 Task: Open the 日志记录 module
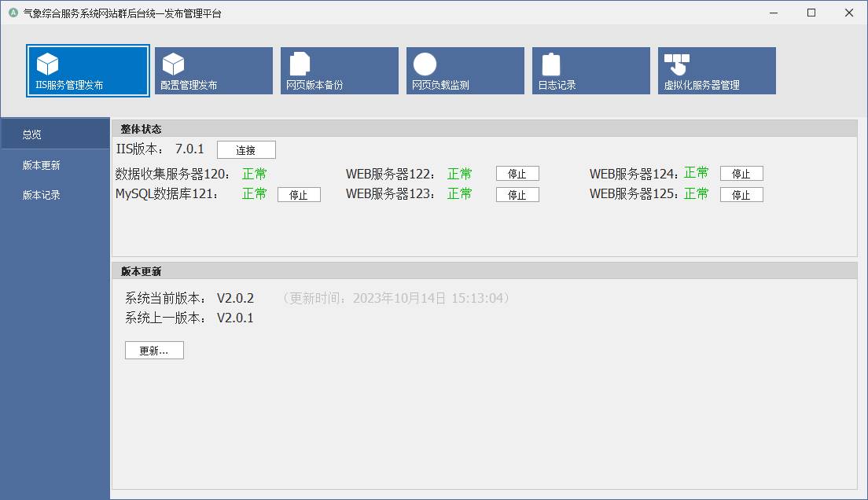(x=591, y=71)
